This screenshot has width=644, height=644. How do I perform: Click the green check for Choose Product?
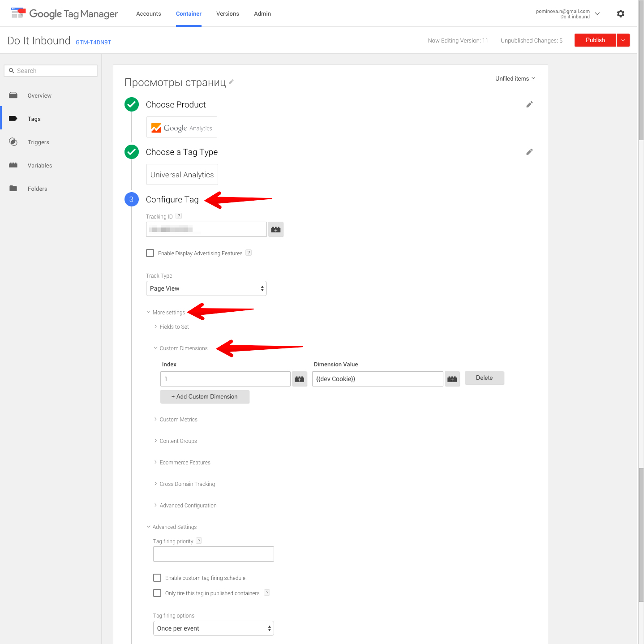click(x=132, y=104)
